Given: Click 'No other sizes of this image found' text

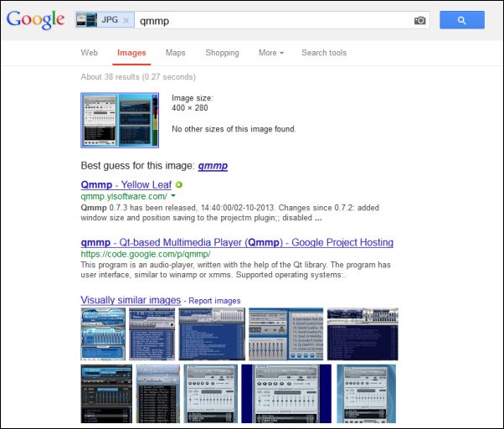Looking at the screenshot, I should point(234,129).
